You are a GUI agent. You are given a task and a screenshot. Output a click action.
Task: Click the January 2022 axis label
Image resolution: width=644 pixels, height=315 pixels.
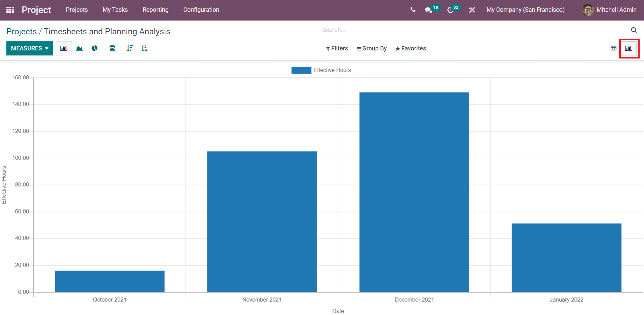(567, 300)
